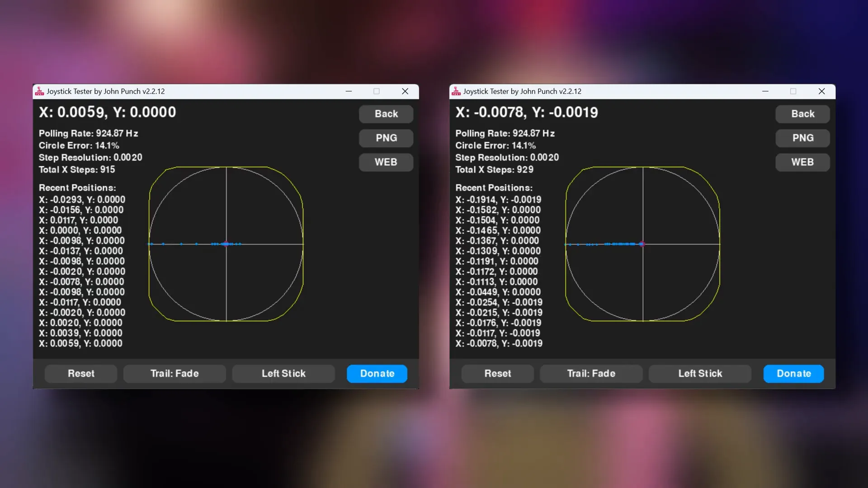Click 'Polling Rate: 924.87 Hz' in right window

(505, 133)
